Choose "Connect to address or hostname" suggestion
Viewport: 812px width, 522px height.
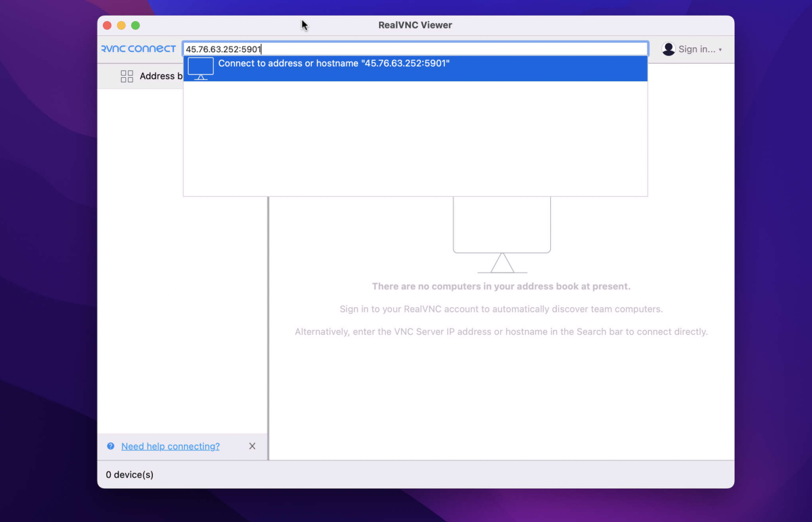(x=415, y=68)
